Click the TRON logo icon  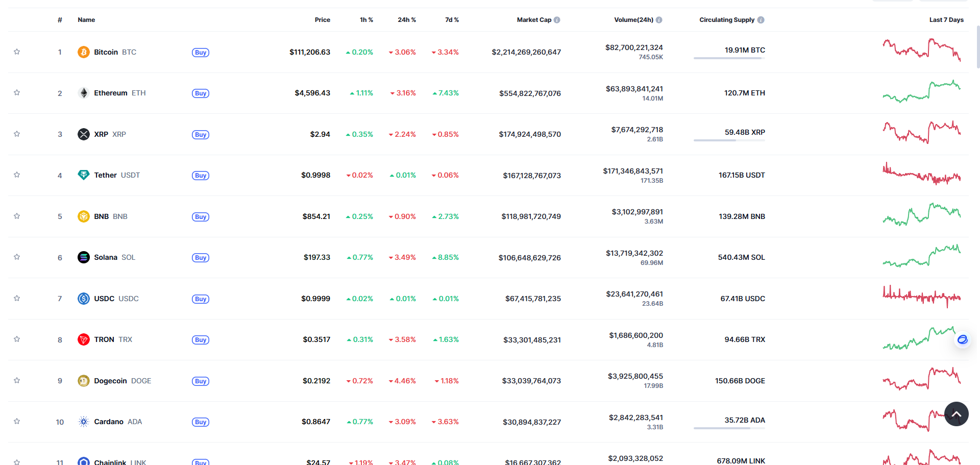[x=84, y=339]
